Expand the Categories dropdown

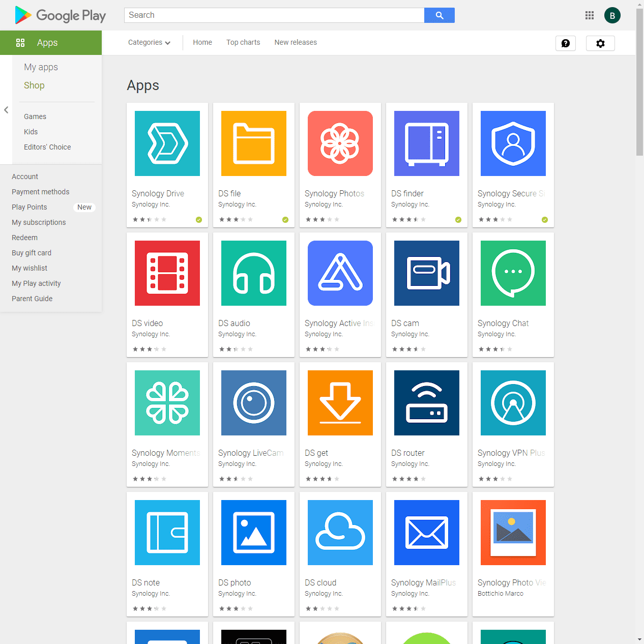tap(149, 43)
